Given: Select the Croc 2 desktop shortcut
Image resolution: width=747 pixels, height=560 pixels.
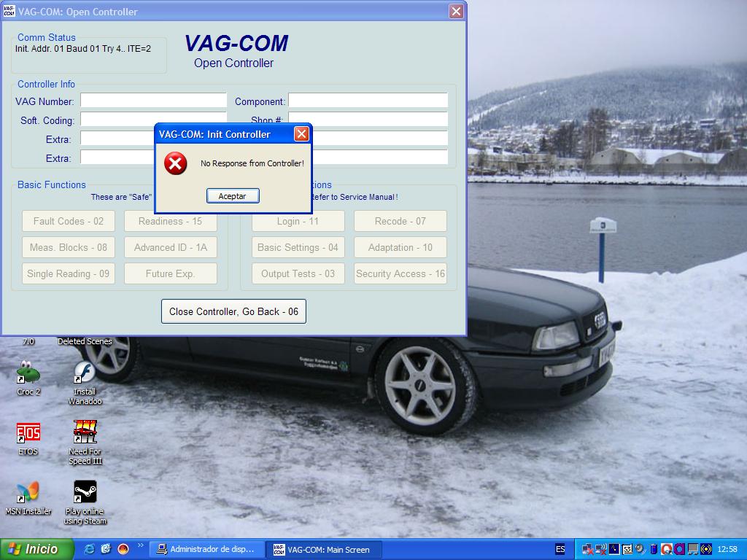Looking at the screenshot, I should click(28, 378).
